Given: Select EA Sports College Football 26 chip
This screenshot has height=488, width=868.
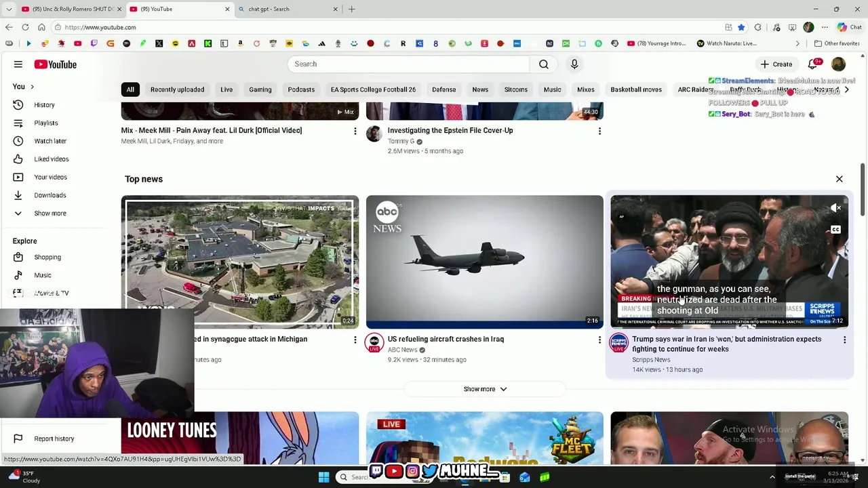Looking at the screenshot, I should click(x=373, y=89).
